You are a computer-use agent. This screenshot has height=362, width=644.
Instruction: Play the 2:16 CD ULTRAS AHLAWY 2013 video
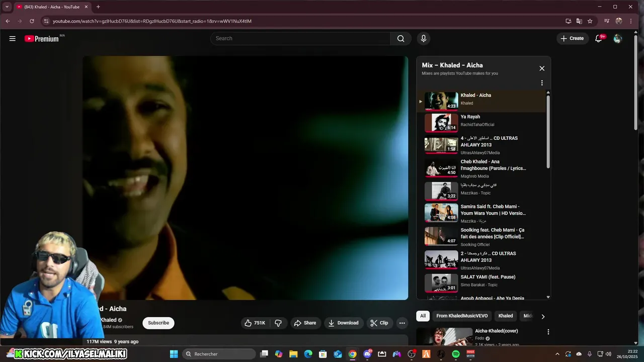pyautogui.click(x=481, y=260)
